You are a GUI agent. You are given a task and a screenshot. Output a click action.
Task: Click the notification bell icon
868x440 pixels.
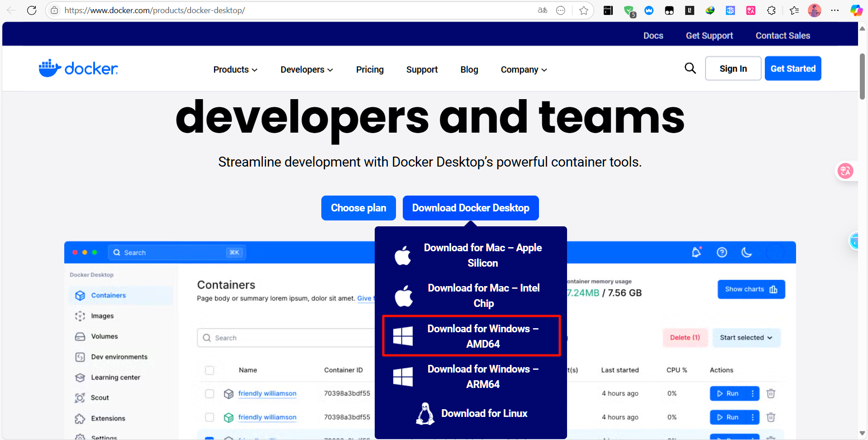(x=696, y=252)
